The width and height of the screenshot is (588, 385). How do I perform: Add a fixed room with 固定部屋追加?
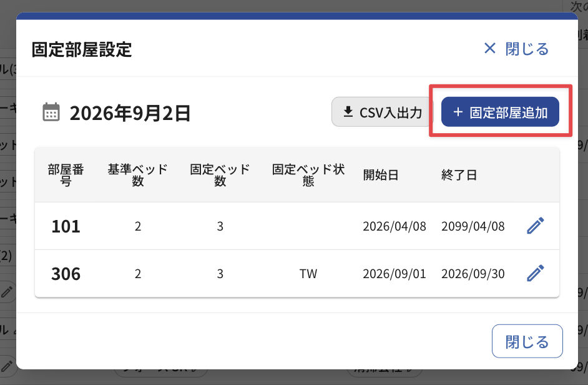click(500, 112)
